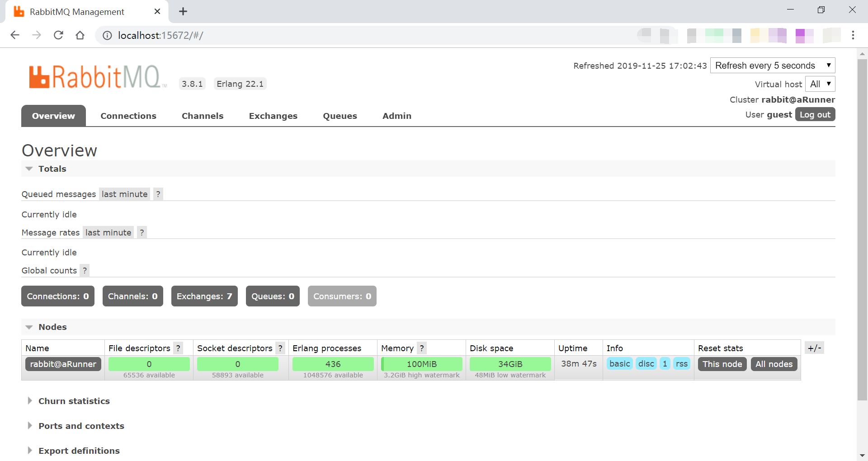Viewport: 868px width, 461px height.
Task: Switch to the Queues tab
Action: pyautogui.click(x=340, y=116)
